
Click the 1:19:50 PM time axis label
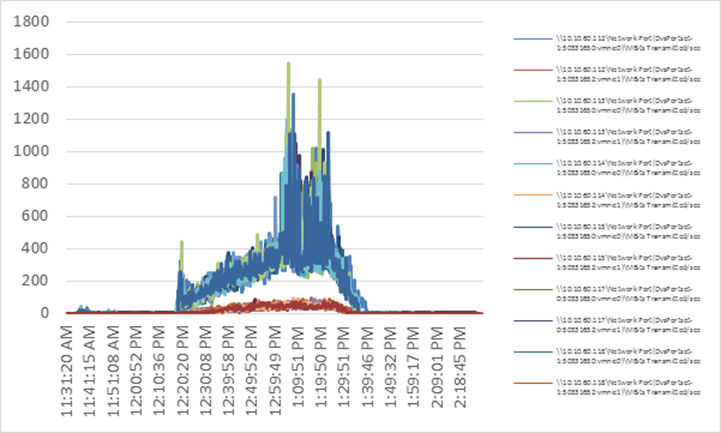[x=321, y=367]
